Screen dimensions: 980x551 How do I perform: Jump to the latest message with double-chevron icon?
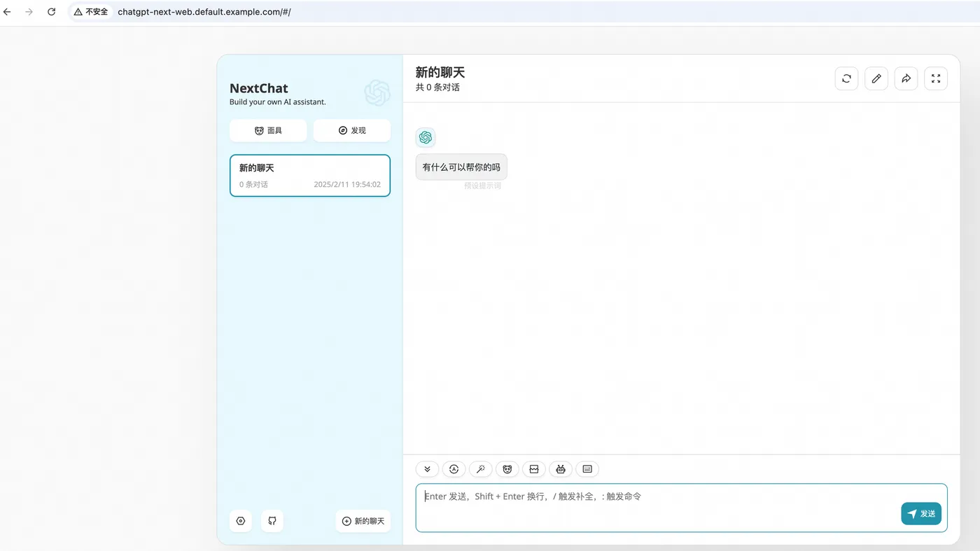click(x=427, y=469)
